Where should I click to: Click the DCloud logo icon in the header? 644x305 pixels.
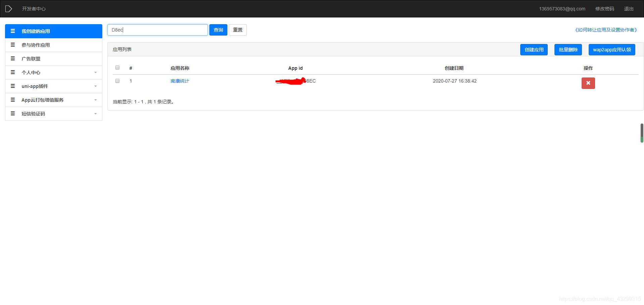pyautogui.click(x=9, y=9)
